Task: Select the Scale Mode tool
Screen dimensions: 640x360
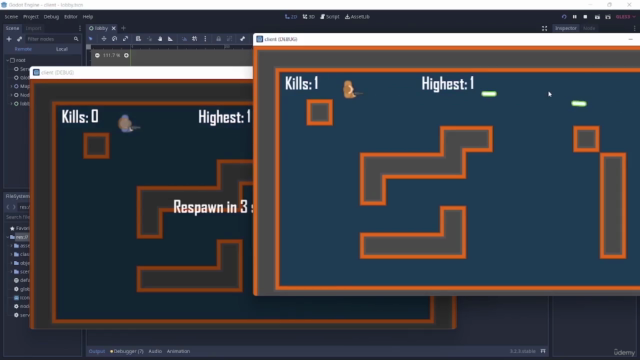Action: 126,39
